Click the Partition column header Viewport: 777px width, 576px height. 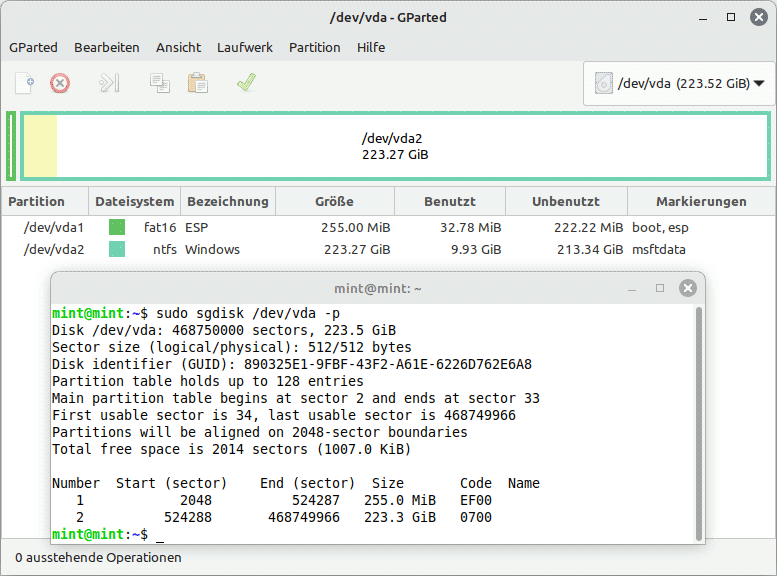tap(45, 201)
